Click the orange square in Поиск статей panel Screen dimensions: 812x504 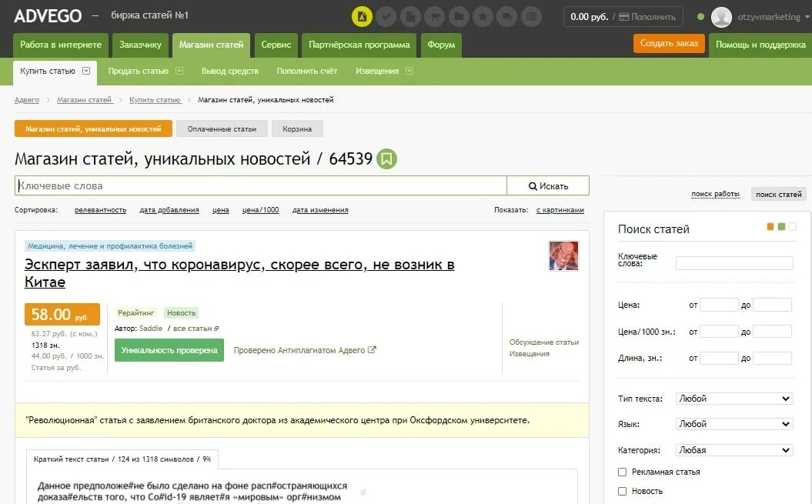770,226
